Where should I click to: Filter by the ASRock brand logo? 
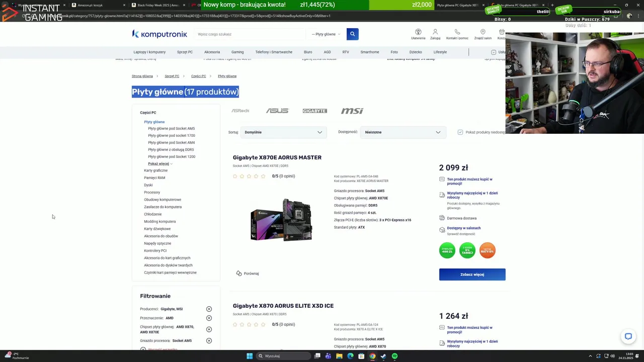click(240, 111)
